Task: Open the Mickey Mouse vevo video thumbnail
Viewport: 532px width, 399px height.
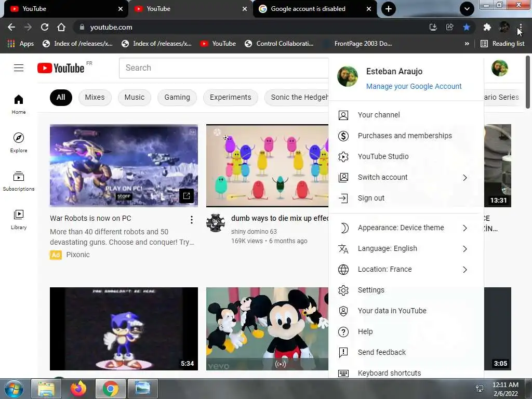Action: click(x=268, y=329)
